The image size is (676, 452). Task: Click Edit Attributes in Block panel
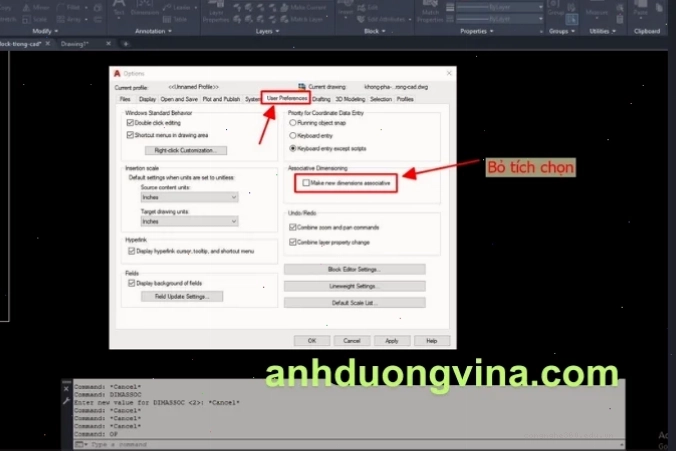381,19
